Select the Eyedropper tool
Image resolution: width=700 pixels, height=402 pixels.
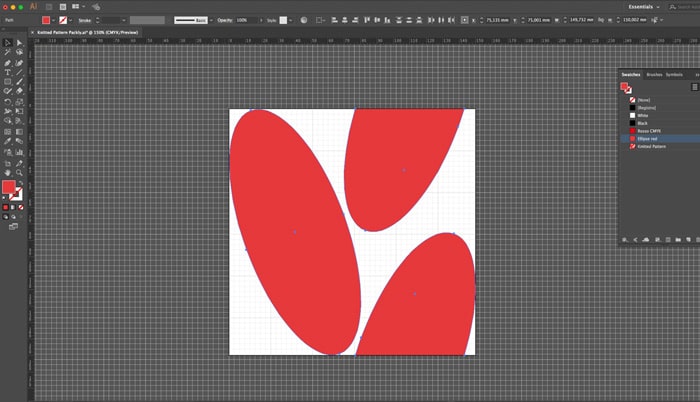(x=8, y=141)
